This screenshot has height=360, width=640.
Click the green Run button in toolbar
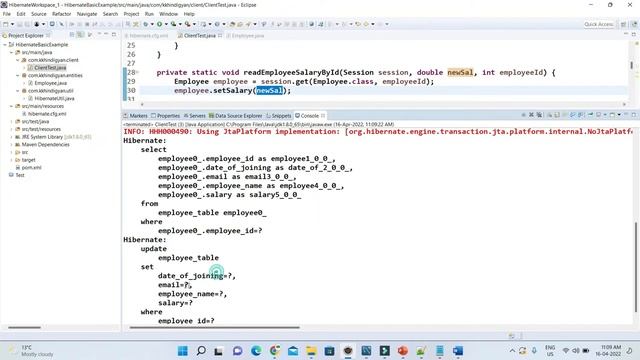(x=159, y=24)
